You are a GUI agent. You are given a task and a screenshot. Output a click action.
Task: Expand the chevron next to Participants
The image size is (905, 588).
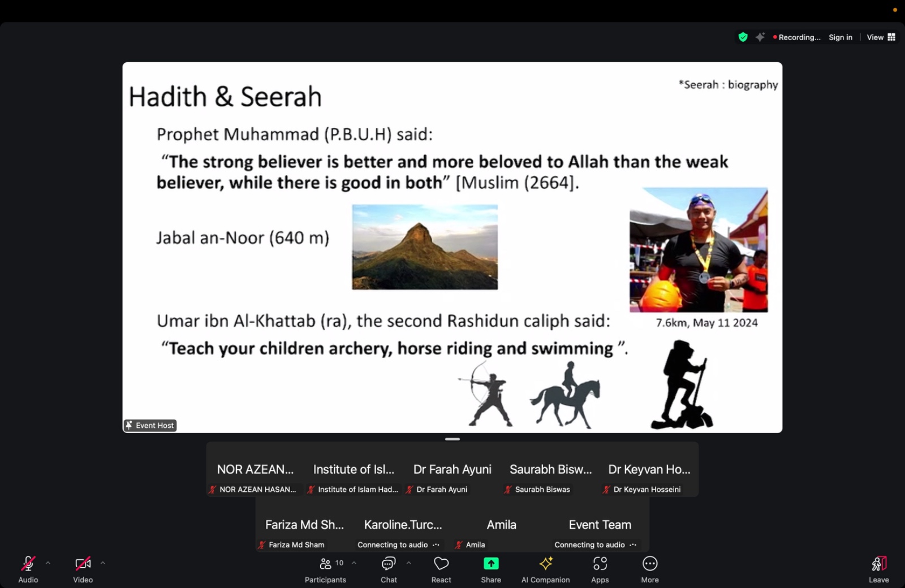pos(354,563)
